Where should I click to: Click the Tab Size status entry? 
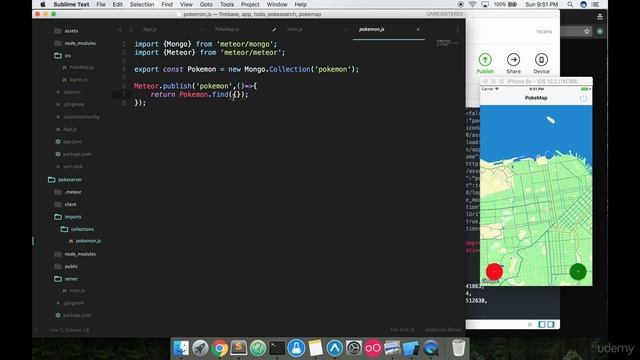tap(402, 330)
